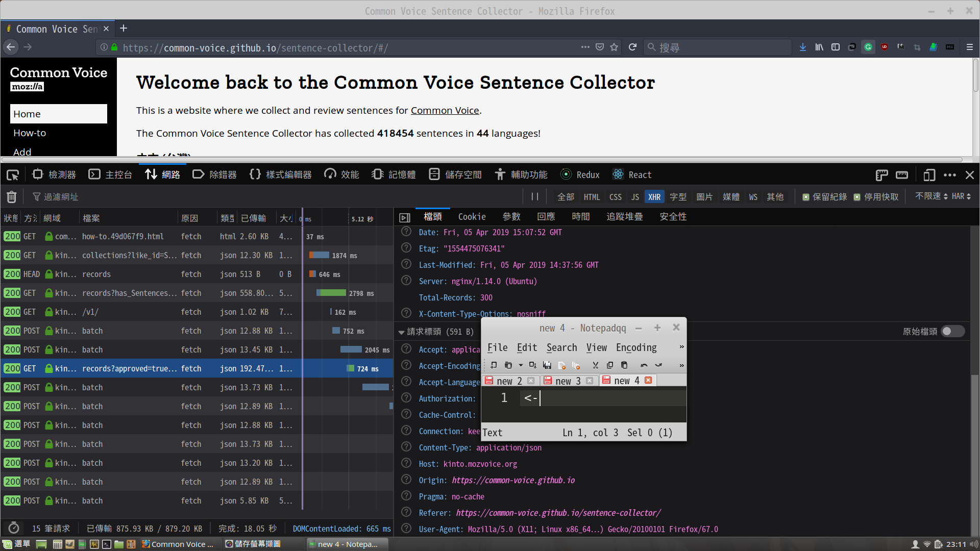This screenshot has width=980, height=551.
Task: Open Notepadqq File menu
Action: pyautogui.click(x=497, y=347)
